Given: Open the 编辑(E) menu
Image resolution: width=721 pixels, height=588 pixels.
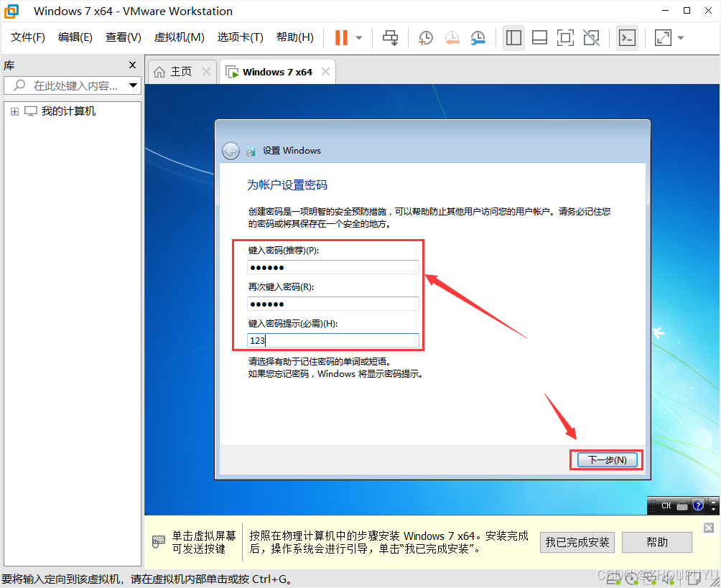Looking at the screenshot, I should pyautogui.click(x=75, y=37).
